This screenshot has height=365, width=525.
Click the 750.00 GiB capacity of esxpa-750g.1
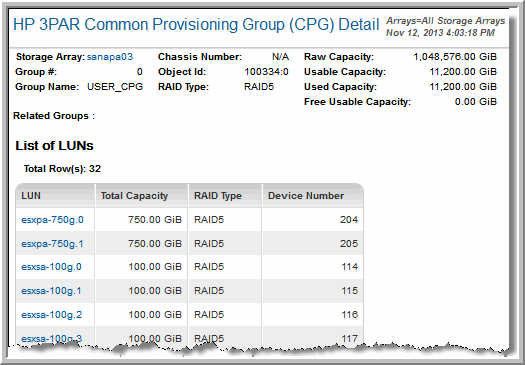tap(155, 243)
